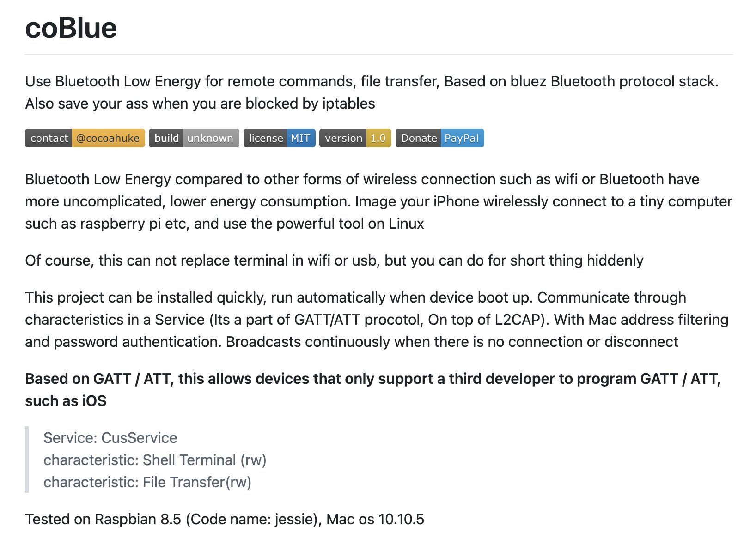Click the bold GATT / ATT paragraph
Screen dimensions: 756x545
[x=373, y=390]
